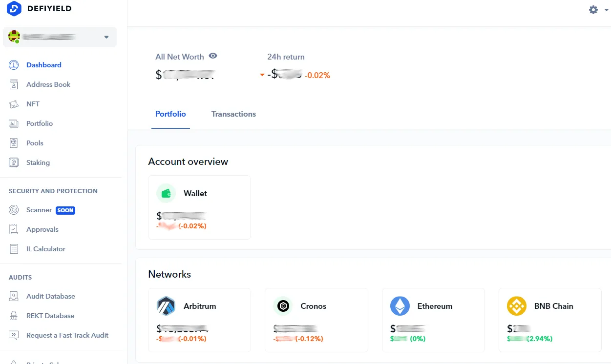Open Dashboard from the sidebar

tap(44, 65)
